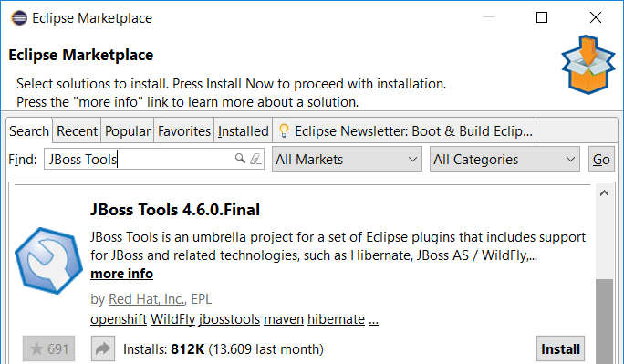Viewport: 624px width, 364px height.
Task: Install JBoss Tools 4.6.0.Final
Action: tap(560, 348)
